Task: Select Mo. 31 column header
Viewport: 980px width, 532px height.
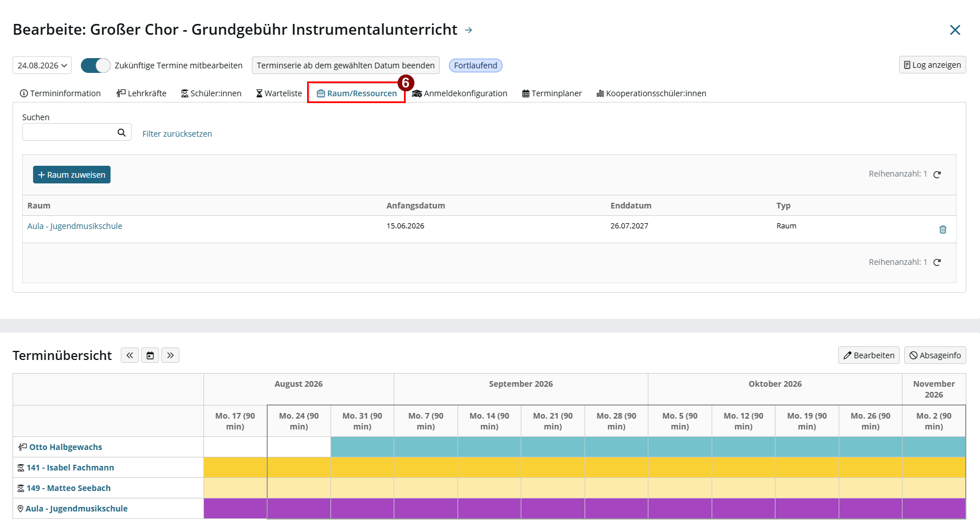Action: 362,421
